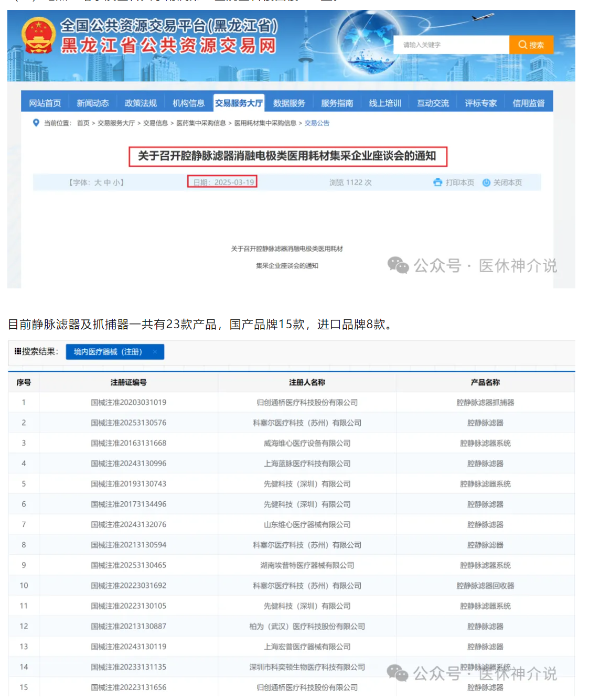The image size is (589, 700).
Task: Click the orange 搜索 button
Action: pos(531,45)
